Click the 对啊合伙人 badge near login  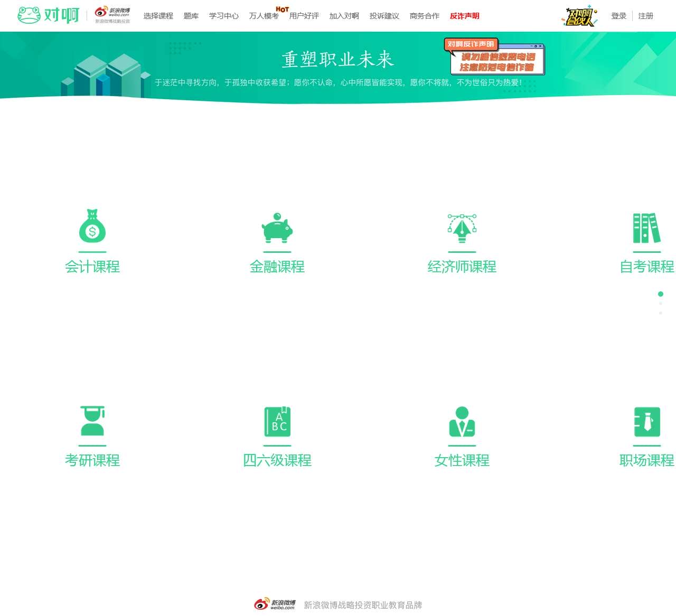(579, 16)
